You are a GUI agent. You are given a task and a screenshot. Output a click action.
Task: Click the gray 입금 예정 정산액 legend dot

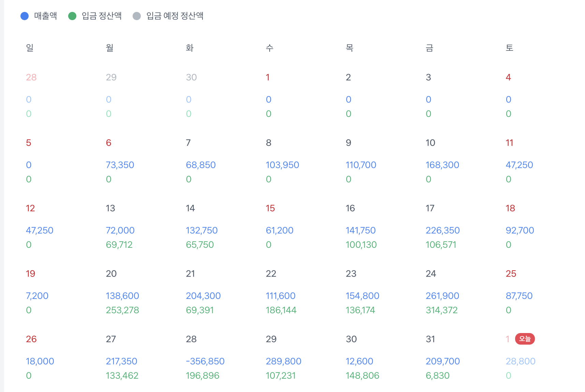tap(137, 16)
